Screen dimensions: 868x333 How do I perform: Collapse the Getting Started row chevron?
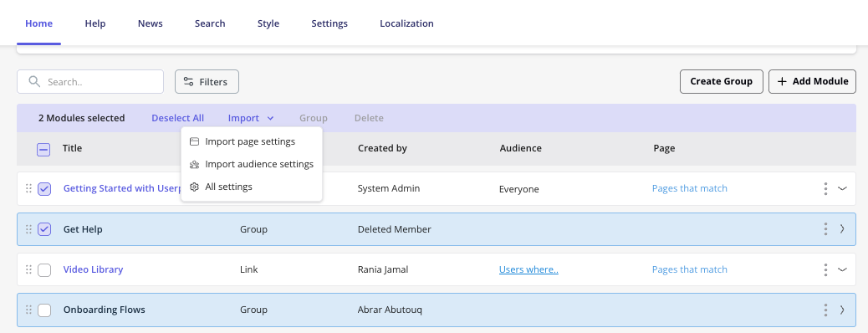point(842,188)
